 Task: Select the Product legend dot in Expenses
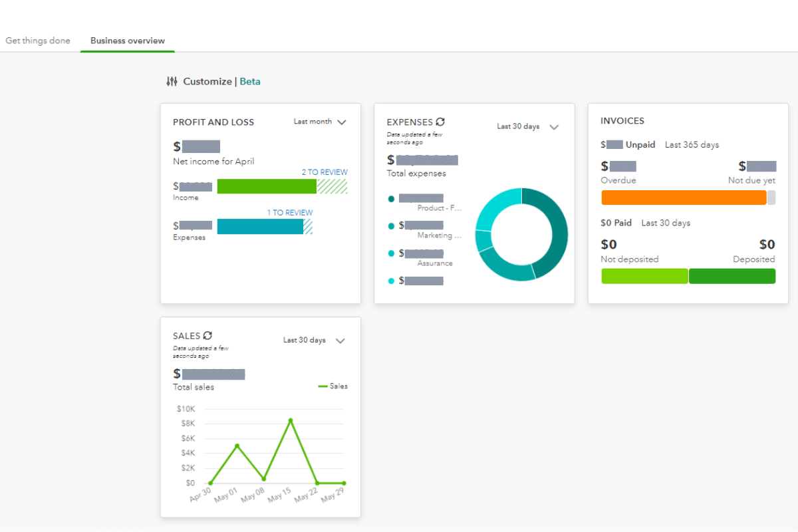click(x=391, y=198)
